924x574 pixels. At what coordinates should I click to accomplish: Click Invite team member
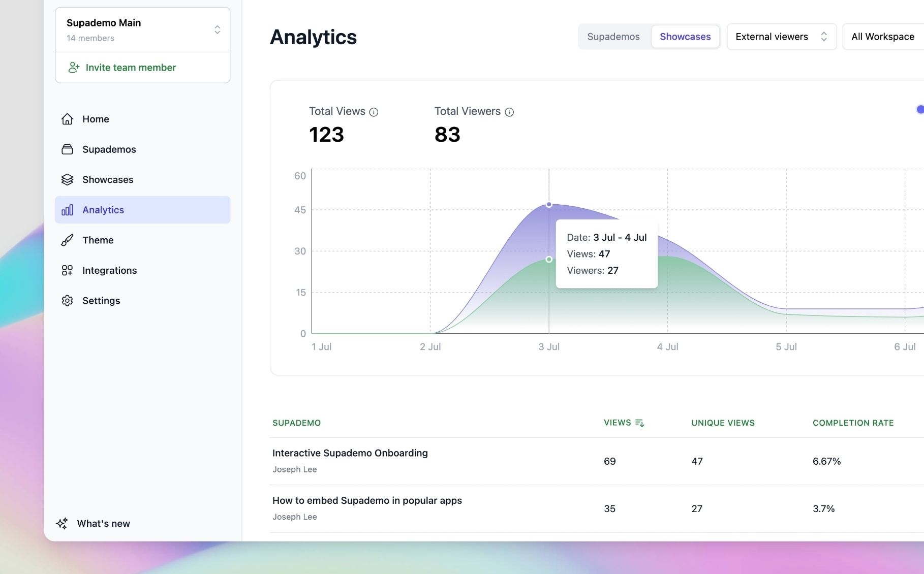(x=142, y=68)
